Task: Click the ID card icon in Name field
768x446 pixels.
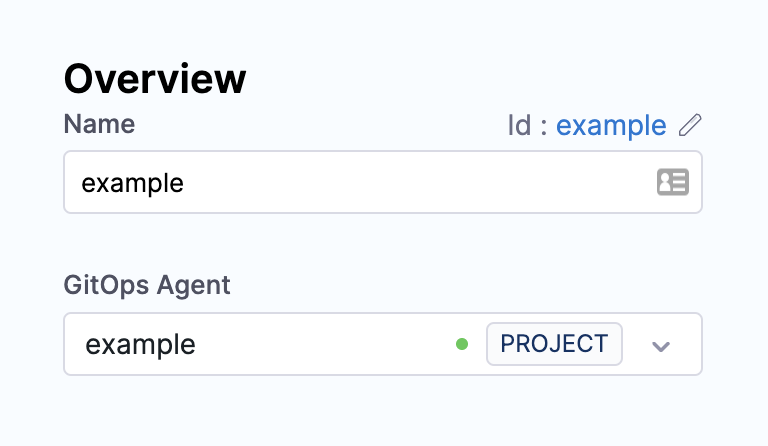Action: [672, 182]
